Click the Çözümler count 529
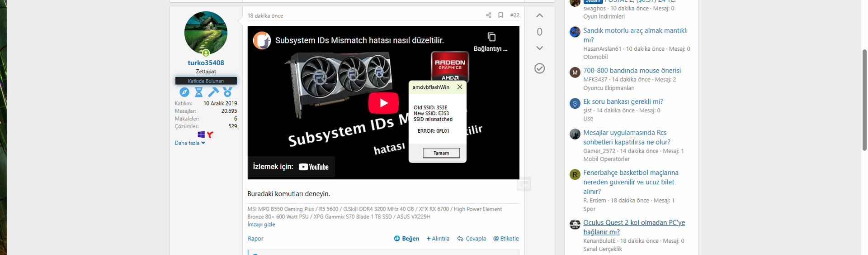 tap(233, 126)
